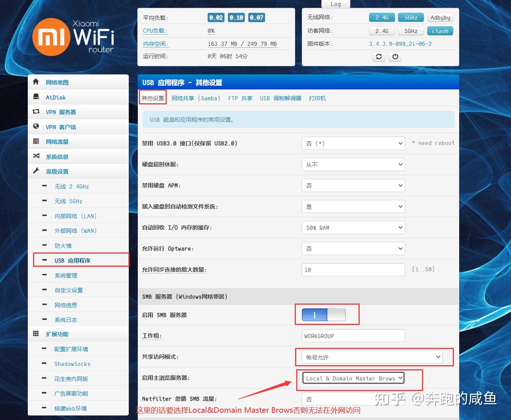The width and height of the screenshot is (511, 420).
Task: Open 无线 2.4GHz settings
Action: point(72,186)
